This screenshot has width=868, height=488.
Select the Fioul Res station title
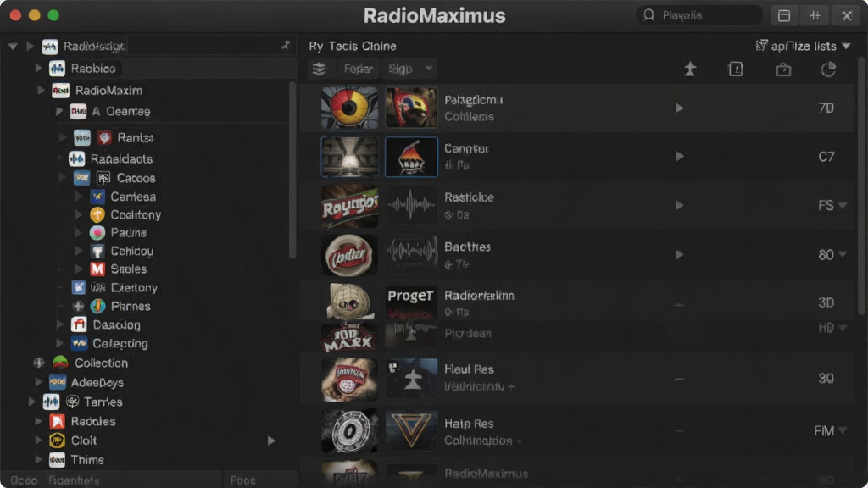point(469,369)
